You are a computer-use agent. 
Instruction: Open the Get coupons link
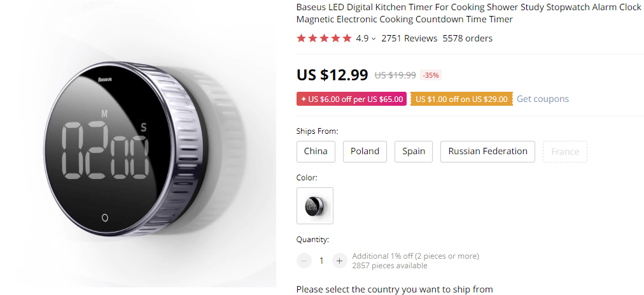[542, 99]
